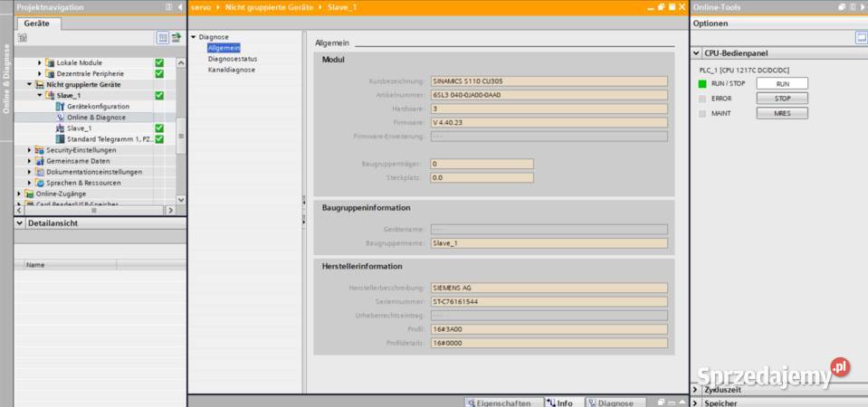Expand the Gemeinsame Daten node
The image size is (868, 407).
pyautogui.click(x=29, y=161)
